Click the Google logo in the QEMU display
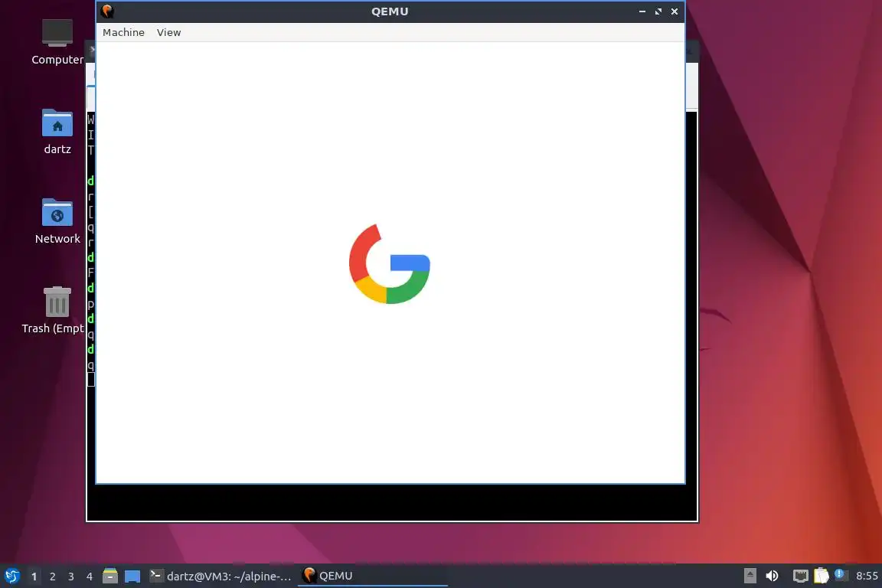Viewport: 882px width, 588px height. point(389,264)
